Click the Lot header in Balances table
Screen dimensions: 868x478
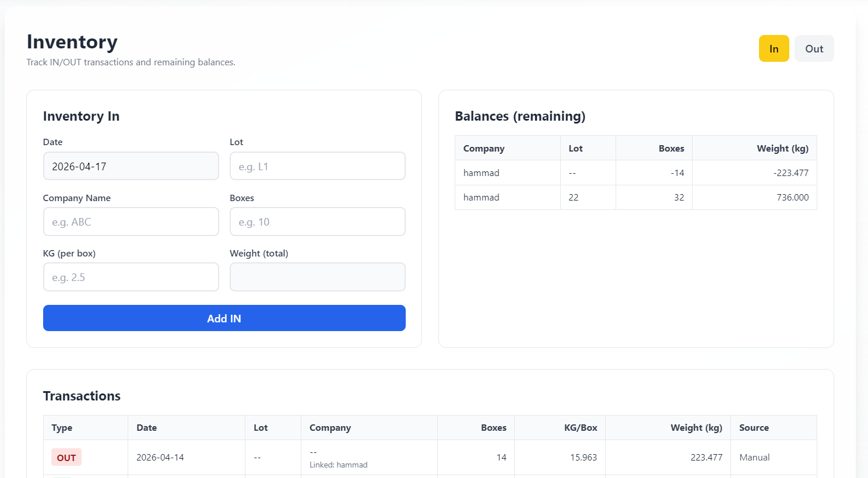(588, 148)
